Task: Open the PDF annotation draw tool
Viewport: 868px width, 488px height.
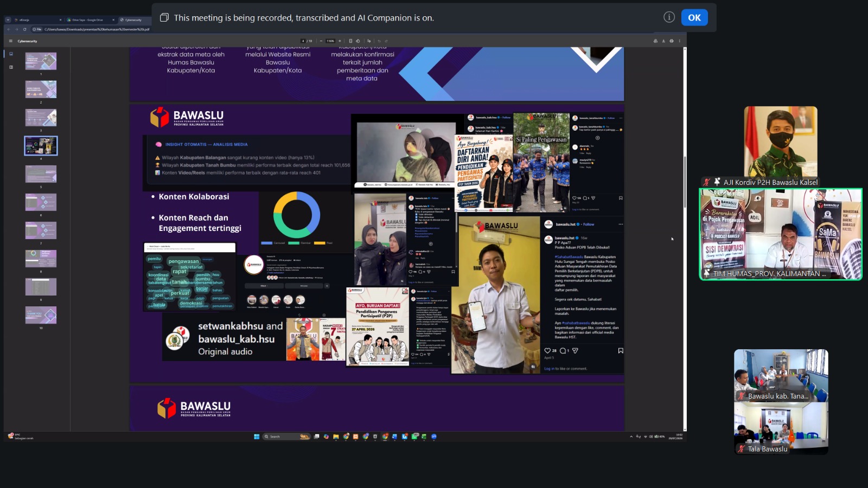Action: tap(369, 41)
